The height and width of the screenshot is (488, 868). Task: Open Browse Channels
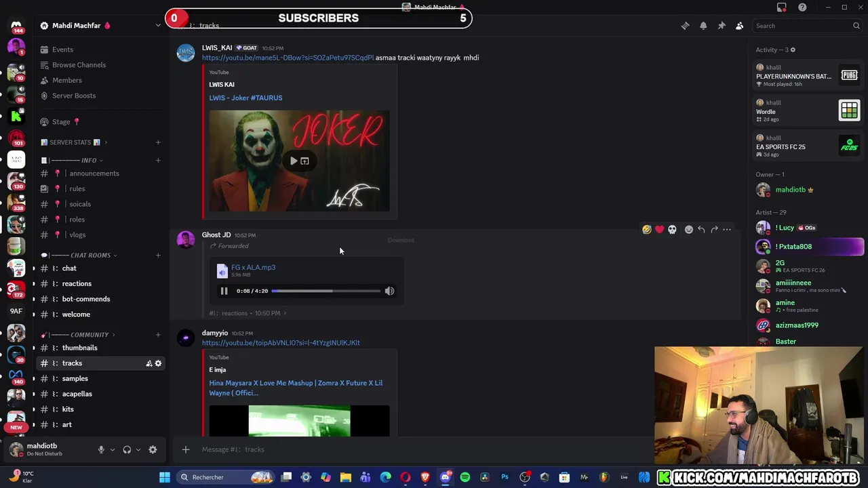[79, 65]
